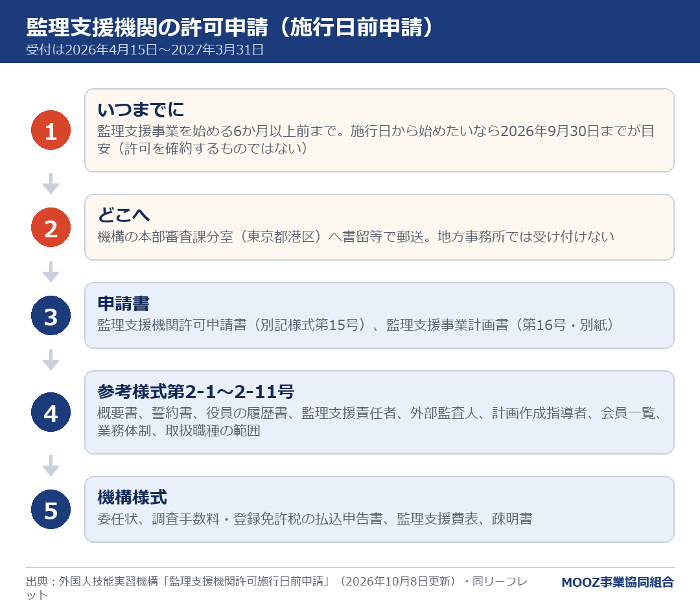This screenshot has width=700, height=616.
Task: Select the heading 参考様式第2-1～2-11号
Action: point(196,391)
